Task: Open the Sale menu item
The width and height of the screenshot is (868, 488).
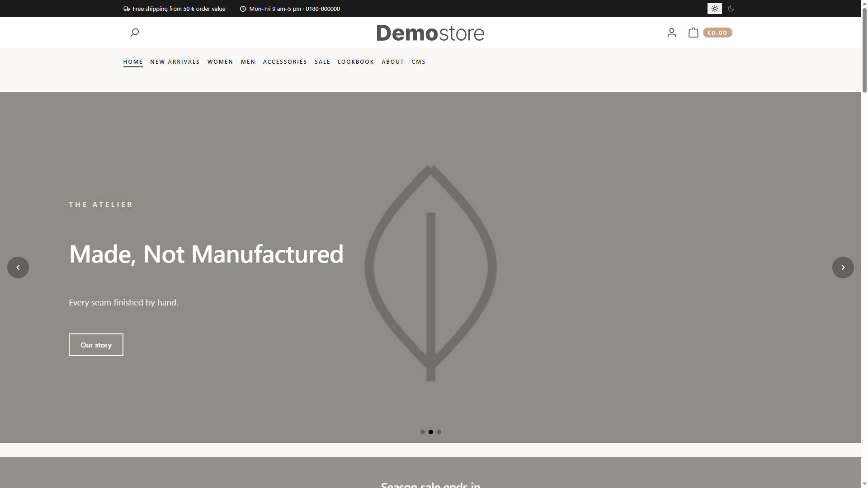Action: pyautogui.click(x=322, y=62)
